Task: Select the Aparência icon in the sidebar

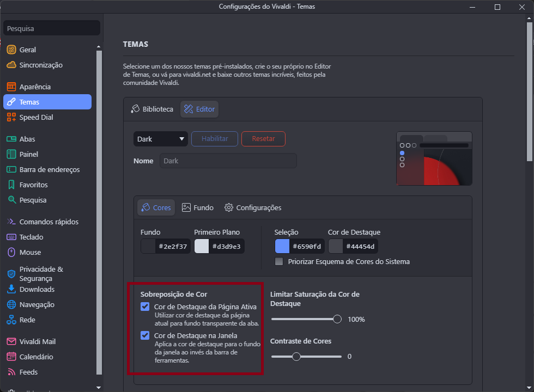Action: tap(11, 87)
